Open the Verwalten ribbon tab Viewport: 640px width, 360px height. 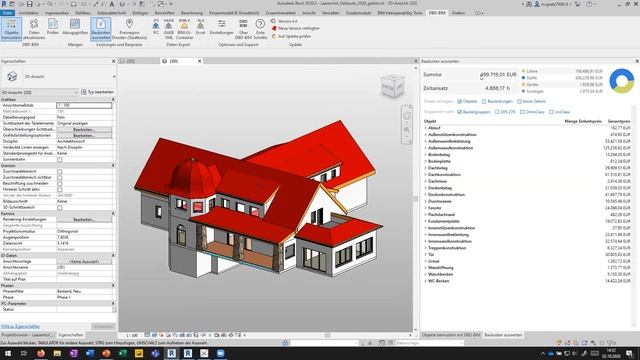coord(331,13)
